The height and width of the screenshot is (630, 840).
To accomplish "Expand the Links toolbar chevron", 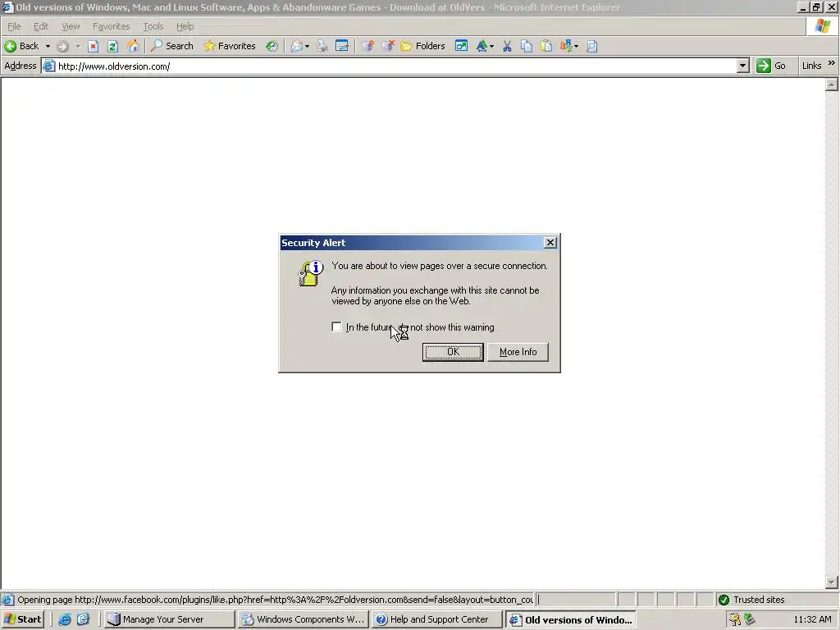I will 832,63.
